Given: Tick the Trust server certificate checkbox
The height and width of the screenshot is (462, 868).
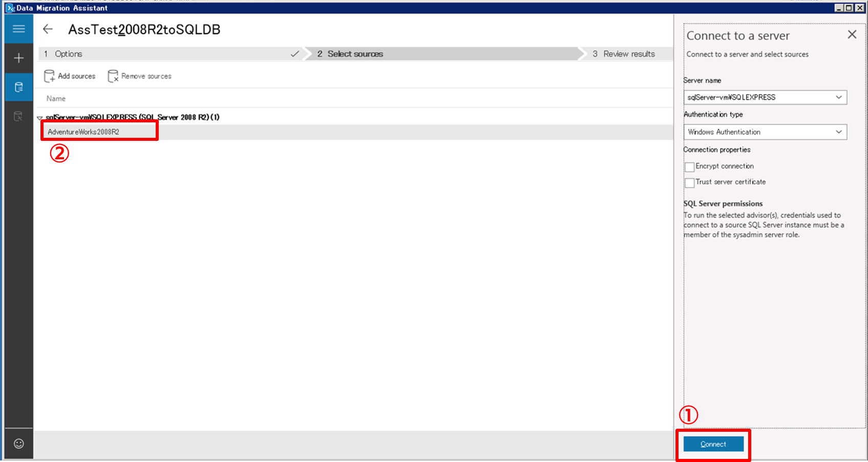Looking at the screenshot, I should click(690, 183).
